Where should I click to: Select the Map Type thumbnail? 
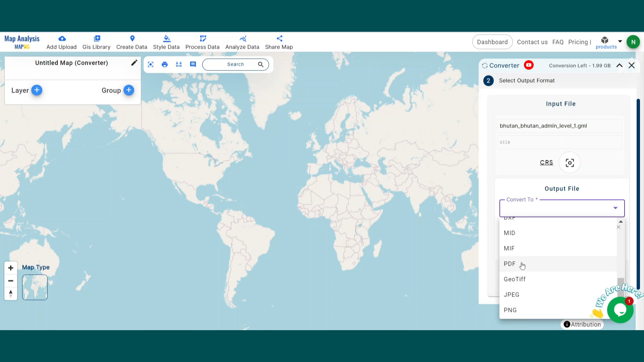click(35, 287)
